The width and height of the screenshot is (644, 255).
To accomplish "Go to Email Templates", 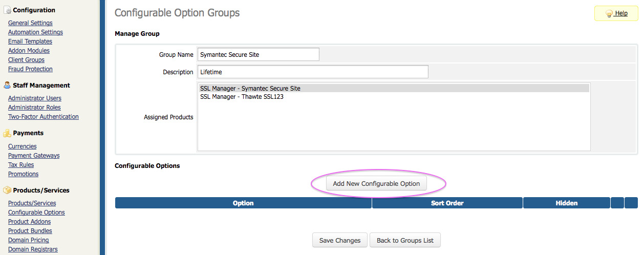I will tap(30, 41).
